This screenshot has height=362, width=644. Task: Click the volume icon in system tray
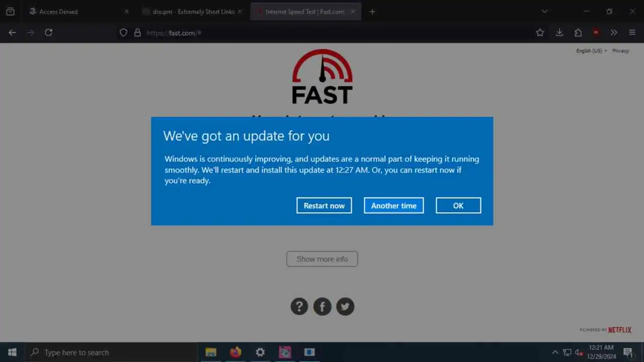pos(579,352)
